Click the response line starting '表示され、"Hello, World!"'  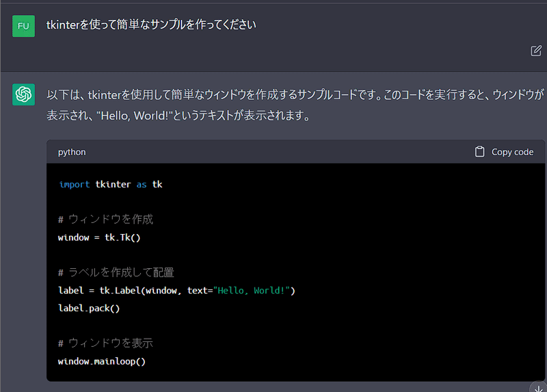[178, 116]
